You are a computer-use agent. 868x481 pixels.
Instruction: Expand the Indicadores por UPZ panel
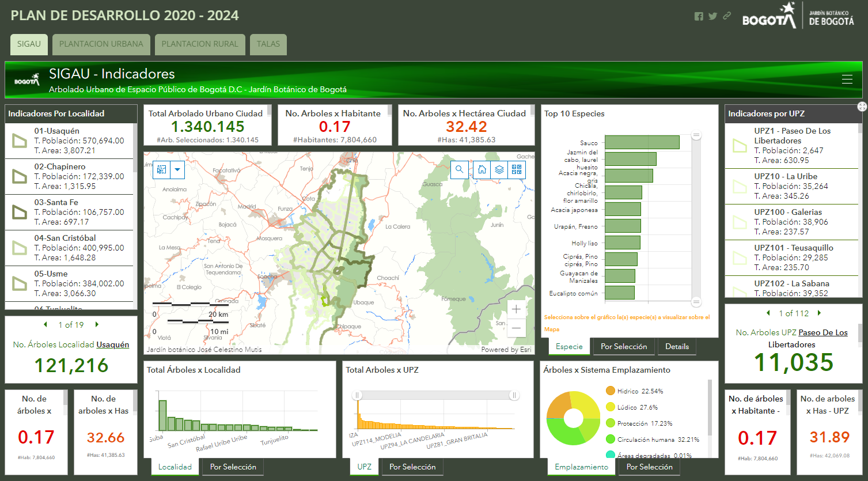click(862, 107)
